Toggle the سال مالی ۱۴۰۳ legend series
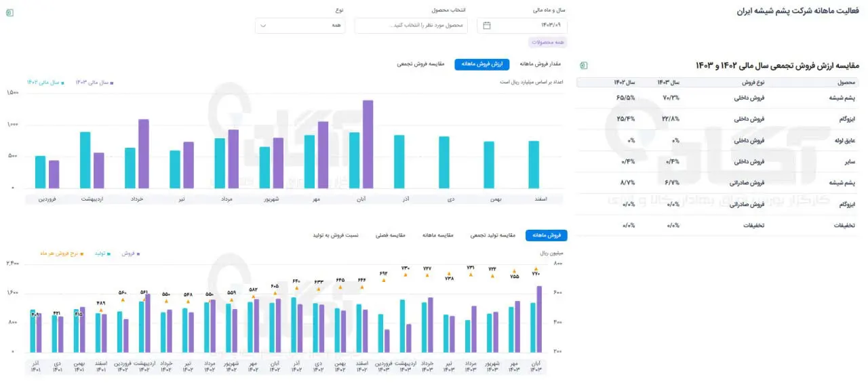This screenshot has width=868, height=385. 94,82
